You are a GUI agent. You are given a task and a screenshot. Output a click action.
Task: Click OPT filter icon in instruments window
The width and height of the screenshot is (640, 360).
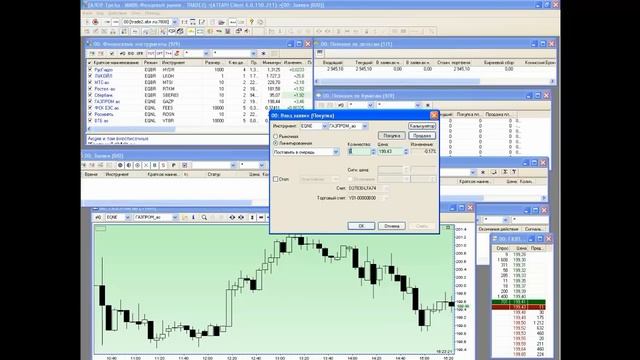click(x=160, y=53)
